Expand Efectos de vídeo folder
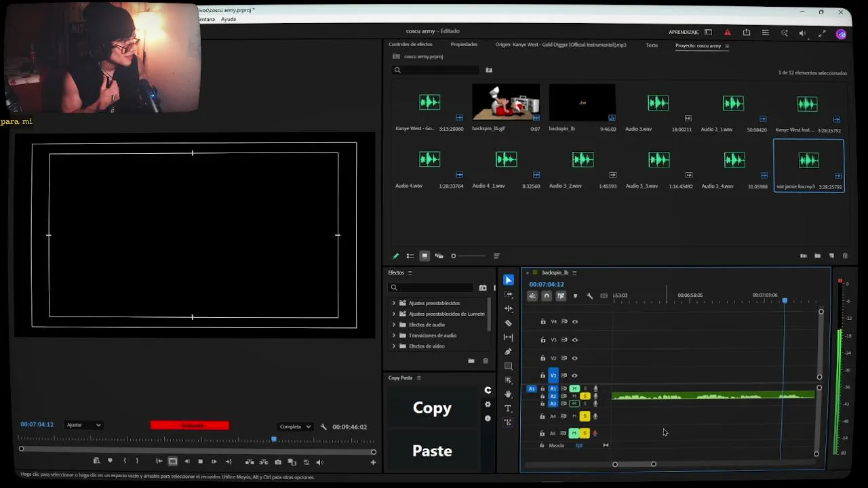The height and width of the screenshot is (488, 868). coord(394,346)
